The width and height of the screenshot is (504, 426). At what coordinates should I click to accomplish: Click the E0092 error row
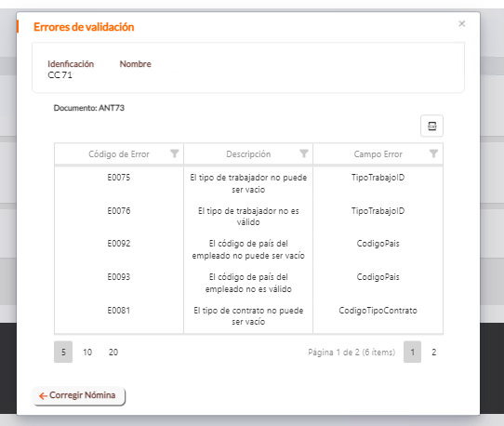248,250
